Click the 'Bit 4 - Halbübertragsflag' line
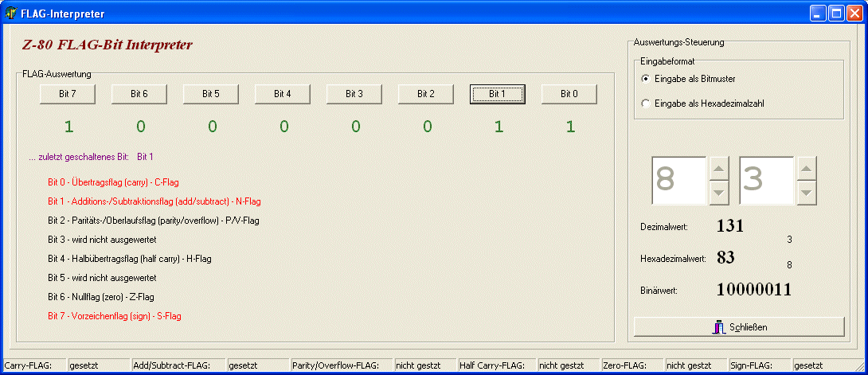Screen dimensions: 868x375 130,258
